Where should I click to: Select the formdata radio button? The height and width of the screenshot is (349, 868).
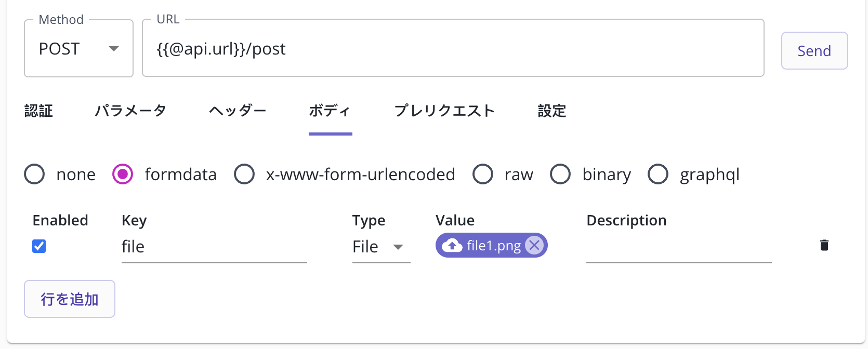pyautogui.click(x=123, y=174)
